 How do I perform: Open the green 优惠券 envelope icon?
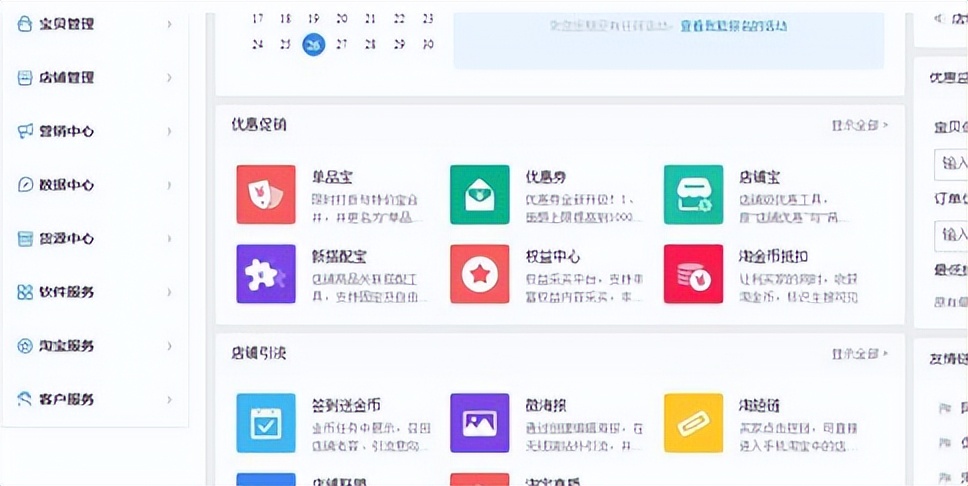coord(480,194)
